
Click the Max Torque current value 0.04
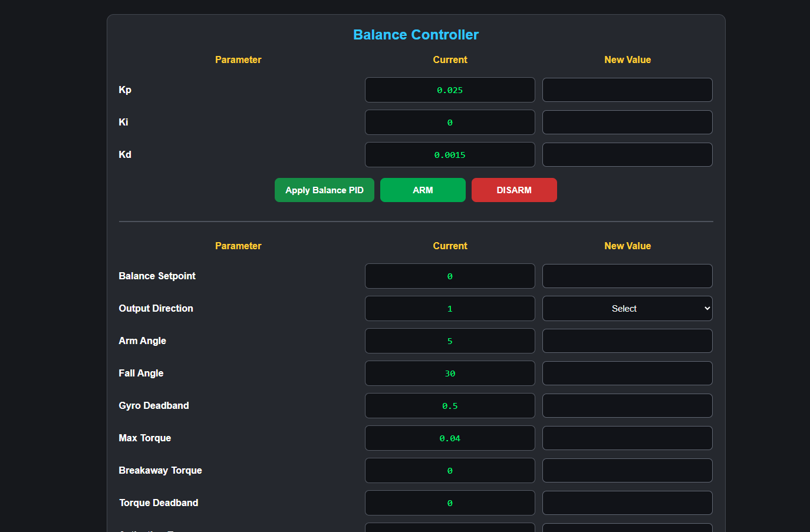[x=450, y=438]
